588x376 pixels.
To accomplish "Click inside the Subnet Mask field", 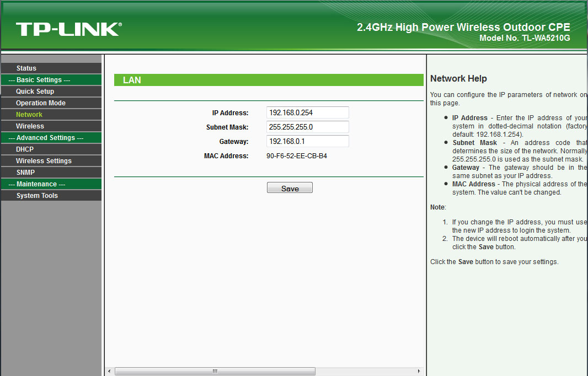I will 307,127.
